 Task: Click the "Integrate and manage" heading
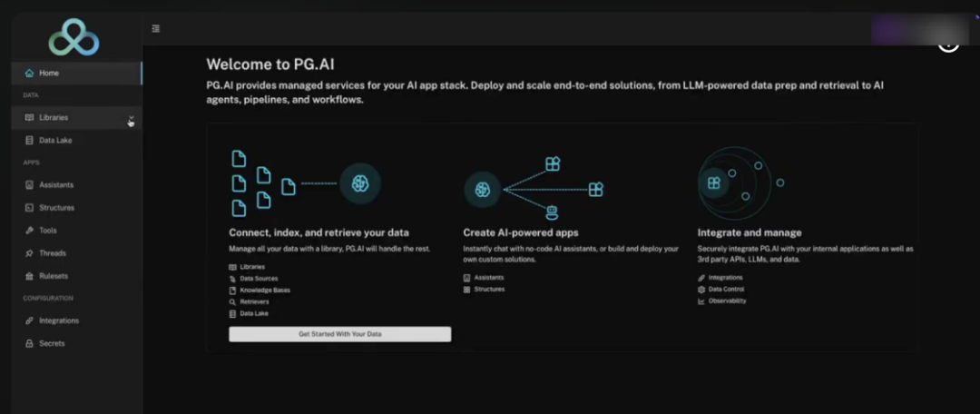750,232
